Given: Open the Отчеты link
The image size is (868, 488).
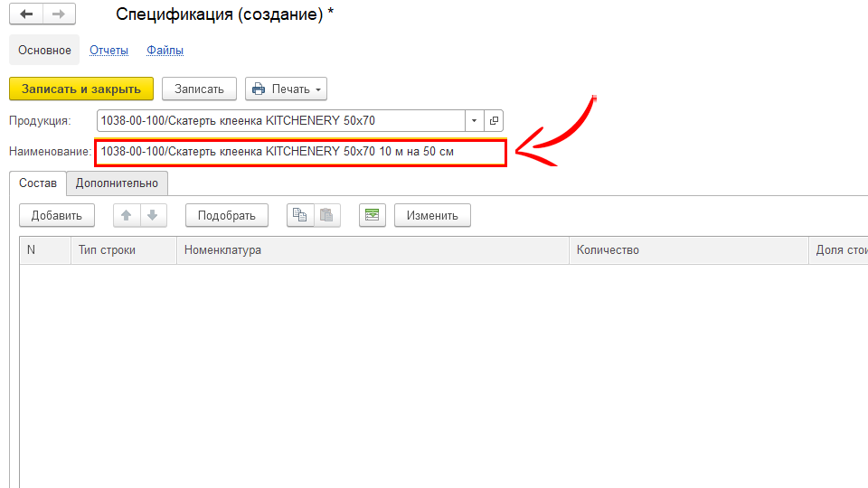Looking at the screenshot, I should click(108, 51).
